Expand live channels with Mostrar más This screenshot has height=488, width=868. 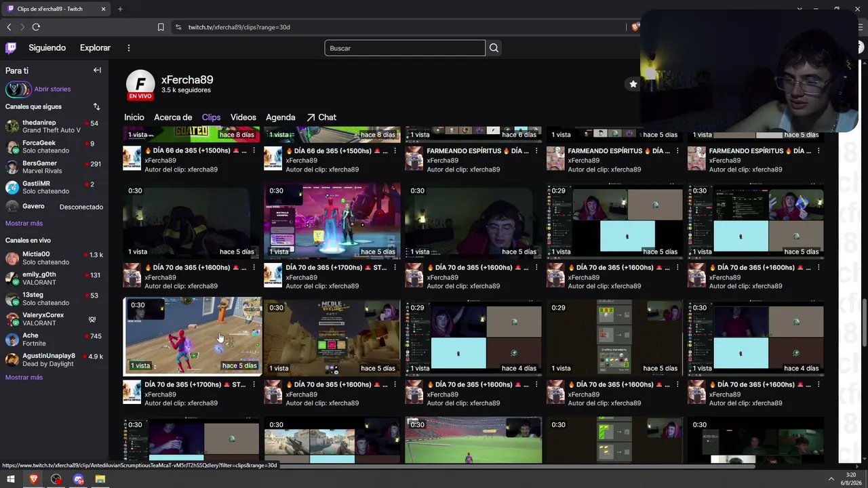coord(24,378)
